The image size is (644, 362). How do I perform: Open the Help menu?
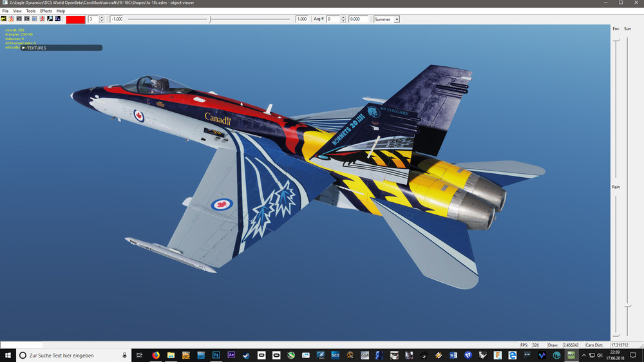click(x=61, y=11)
